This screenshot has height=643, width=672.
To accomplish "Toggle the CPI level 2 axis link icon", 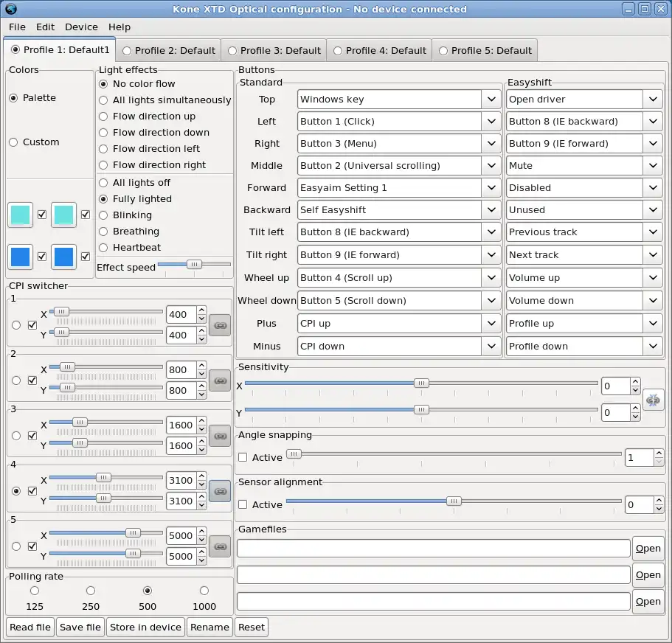I will 220,380.
